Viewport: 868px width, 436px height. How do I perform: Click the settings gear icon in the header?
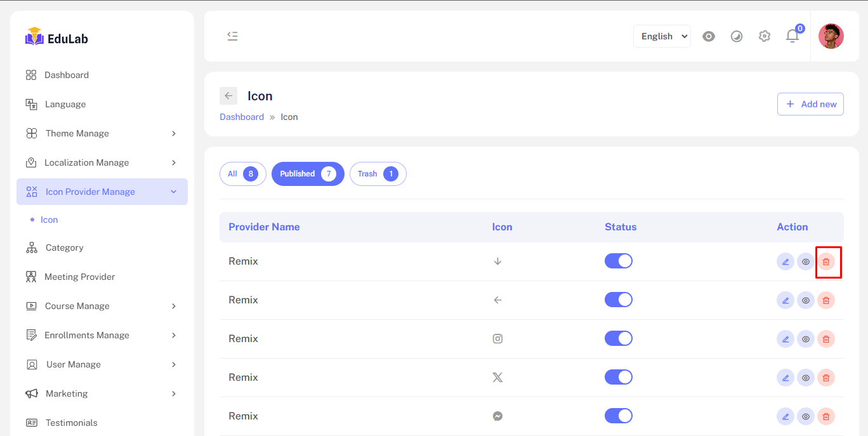(764, 36)
